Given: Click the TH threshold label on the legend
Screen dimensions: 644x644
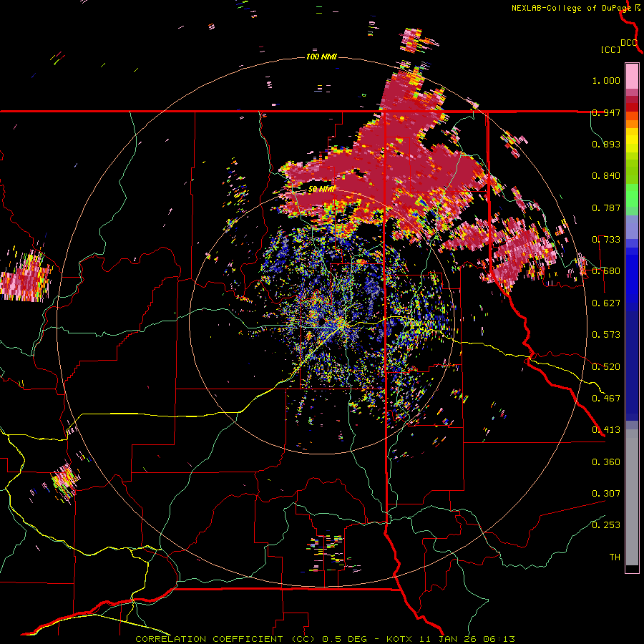Looking at the screenshot, I should click(615, 557).
